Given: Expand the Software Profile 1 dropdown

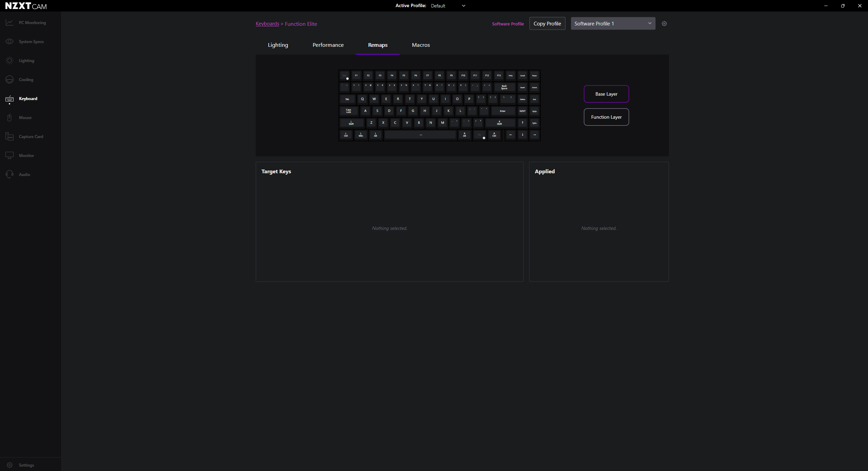Looking at the screenshot, I should click(613, 23).
